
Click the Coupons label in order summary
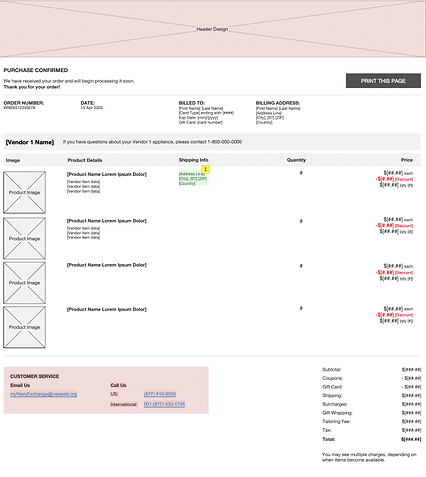pos(332,378)
